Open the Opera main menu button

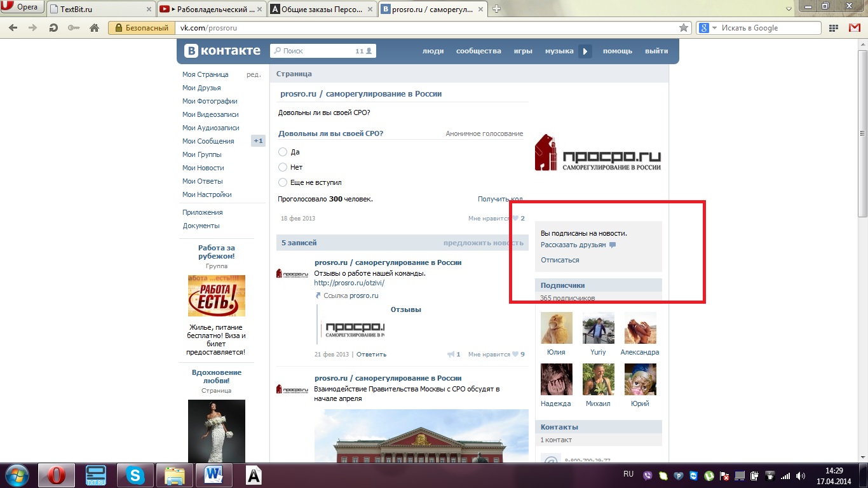point(22,8)
